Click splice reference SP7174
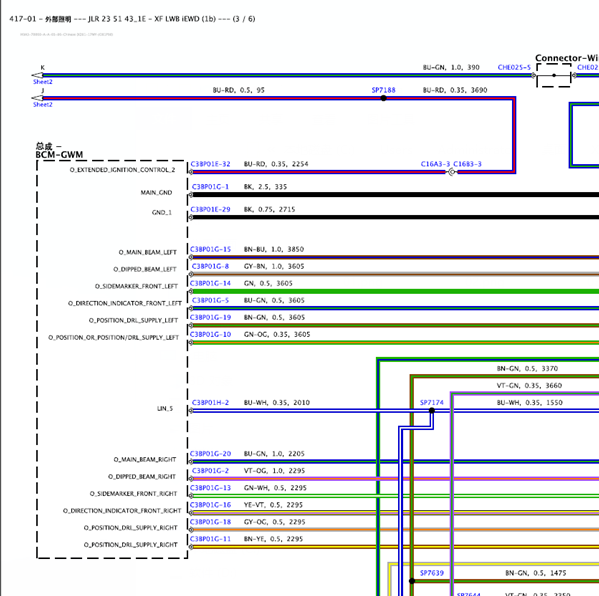 432,402
